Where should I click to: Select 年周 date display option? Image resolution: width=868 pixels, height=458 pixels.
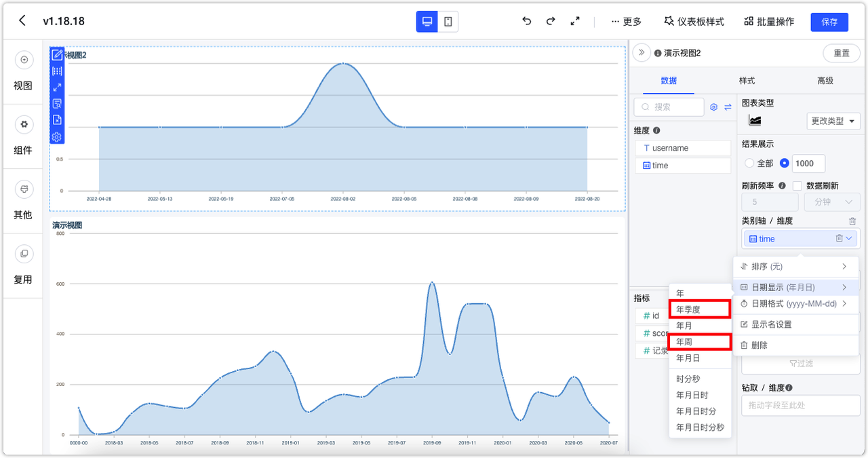(x=701, y=342)
